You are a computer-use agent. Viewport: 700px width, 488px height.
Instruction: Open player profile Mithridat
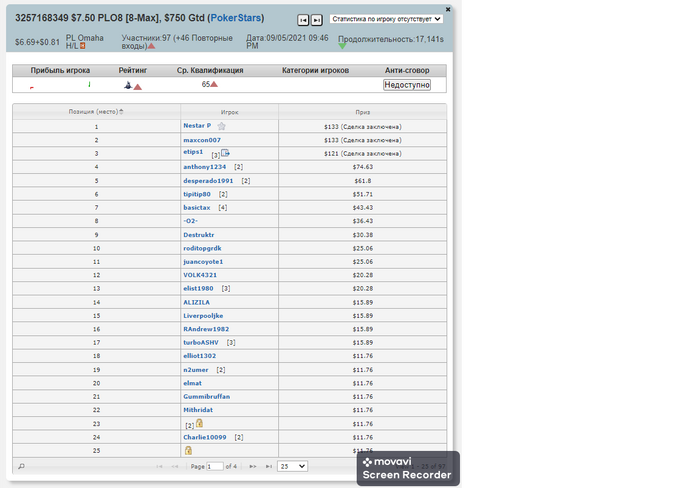pos(198,409)
